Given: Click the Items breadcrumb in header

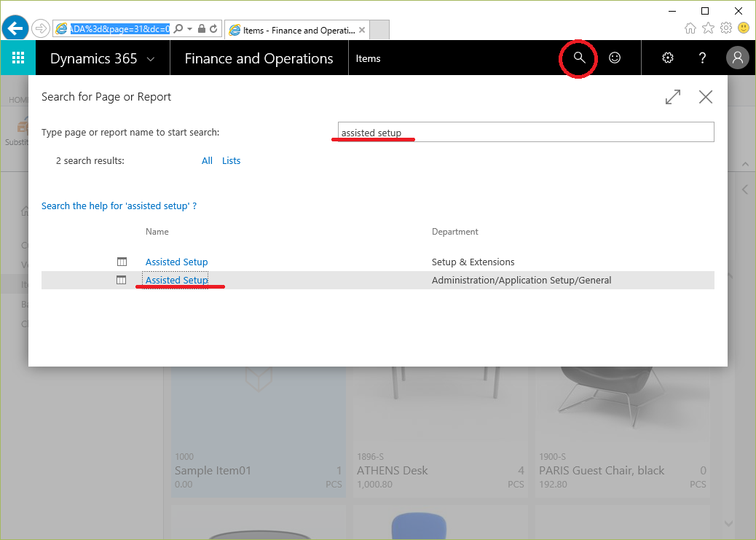Looking at the screenshot, I should (x=368, y=58).
